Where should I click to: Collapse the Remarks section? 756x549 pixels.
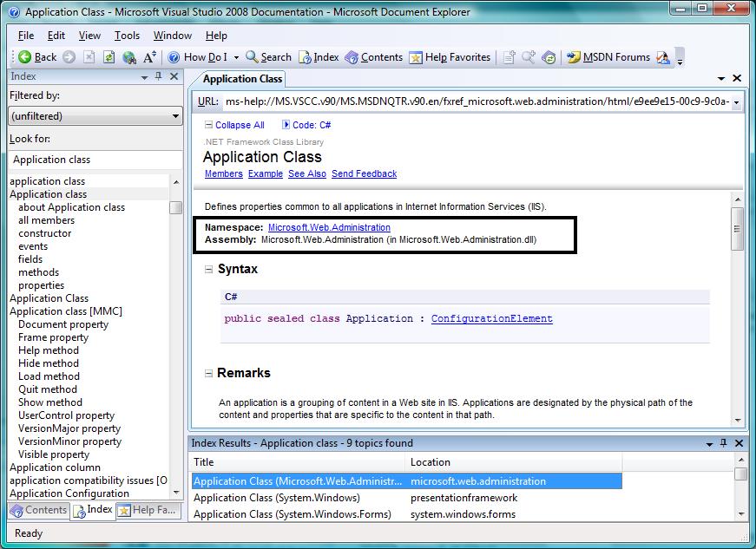click(x=209, y=374)
